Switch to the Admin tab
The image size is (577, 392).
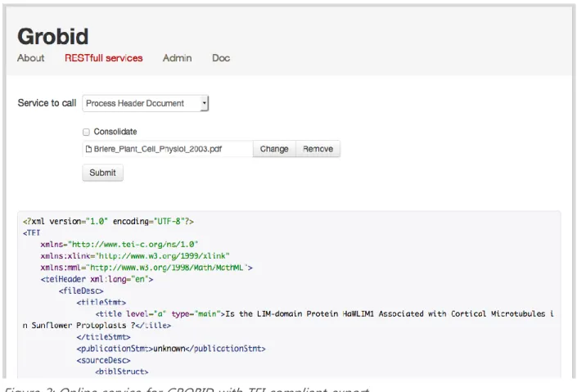point(177,58)
